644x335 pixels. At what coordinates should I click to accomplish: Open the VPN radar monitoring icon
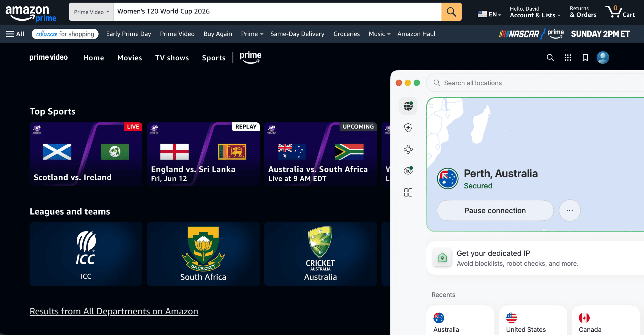[x=408, y=171]
